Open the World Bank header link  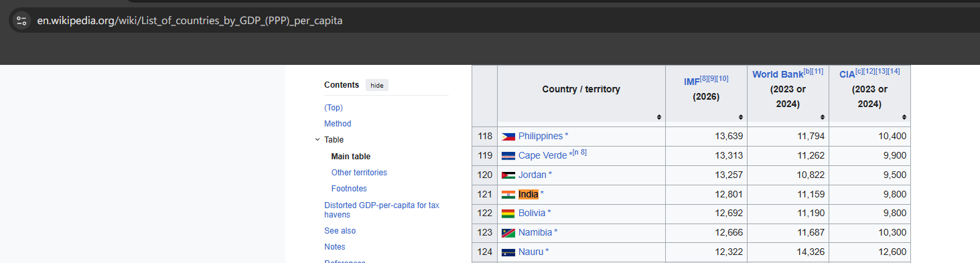click(778, 74)
